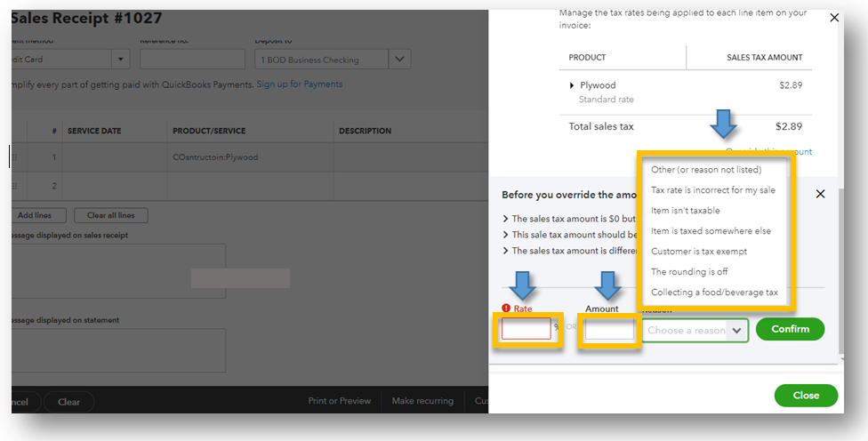Screen dimensions: 868x441
Task: Expand 'The sales tax amount is differe' item
Action: pyautogui.click(x=570, y=252)
